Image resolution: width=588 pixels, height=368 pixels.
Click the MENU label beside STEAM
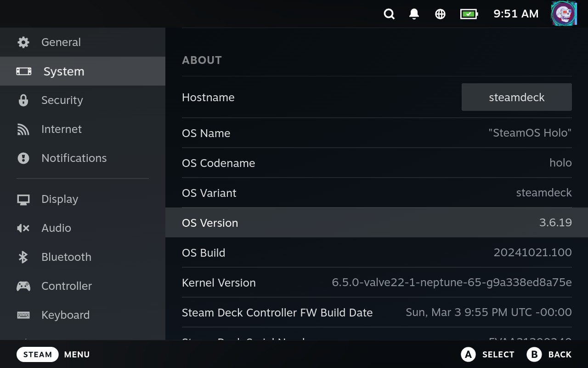(77, 355)
